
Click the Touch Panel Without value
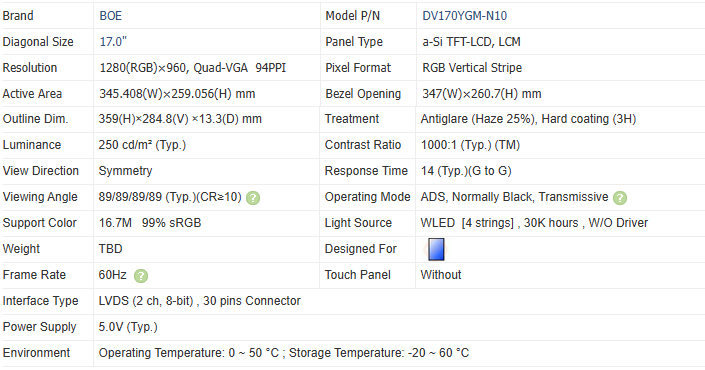point(441,275)
